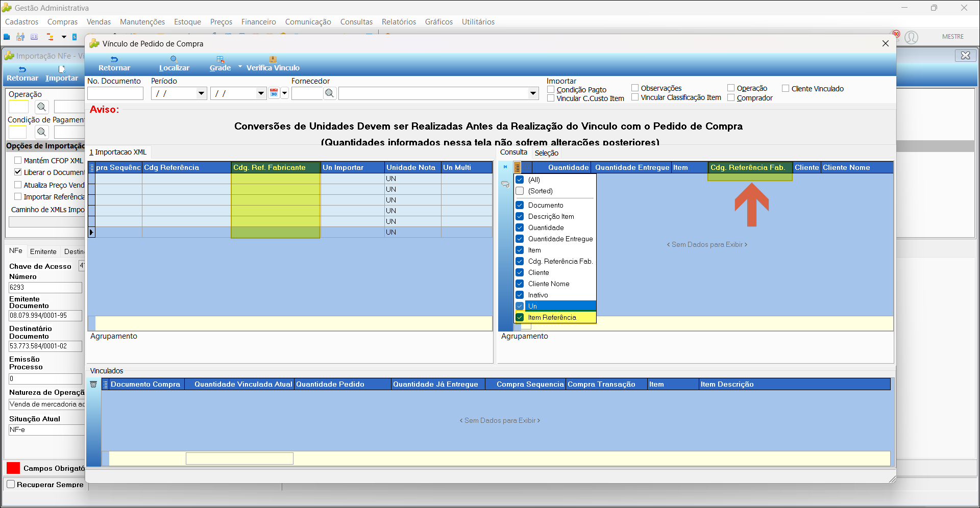This screenshot has width=980, height=508.
Task: Close the Vínculo de Pedido de Compra dialog
Action: click(886, 44)
